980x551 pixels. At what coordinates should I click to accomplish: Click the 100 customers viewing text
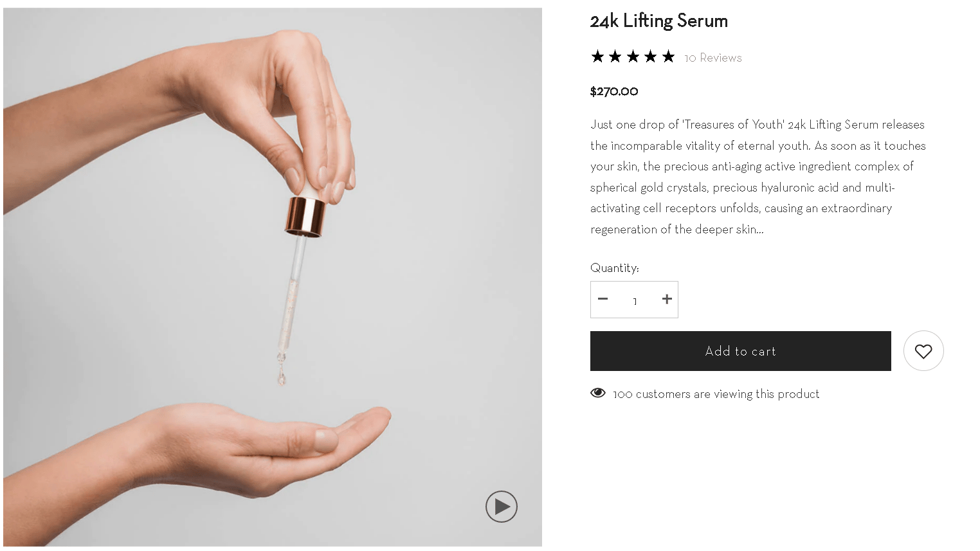click(x=716, y=394)
